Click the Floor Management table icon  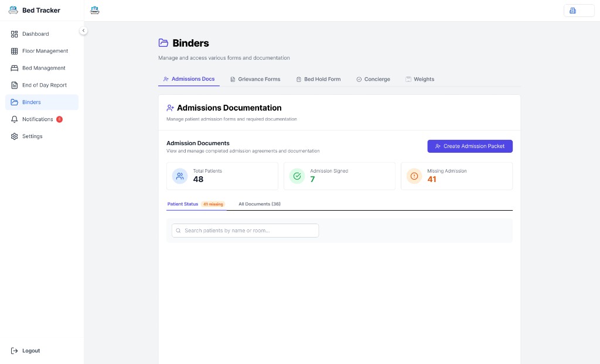[x=14, y=51]
